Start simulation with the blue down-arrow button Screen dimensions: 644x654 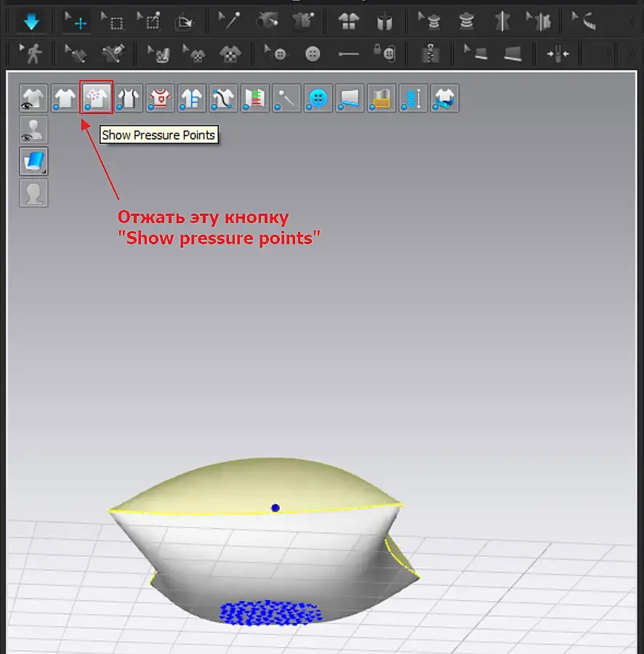(31, 21)
